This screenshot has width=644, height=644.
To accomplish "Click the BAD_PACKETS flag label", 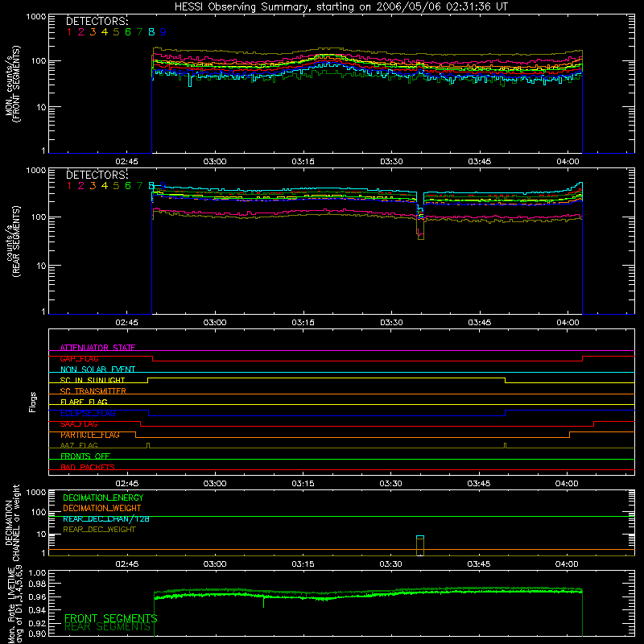I will [88, 467].
